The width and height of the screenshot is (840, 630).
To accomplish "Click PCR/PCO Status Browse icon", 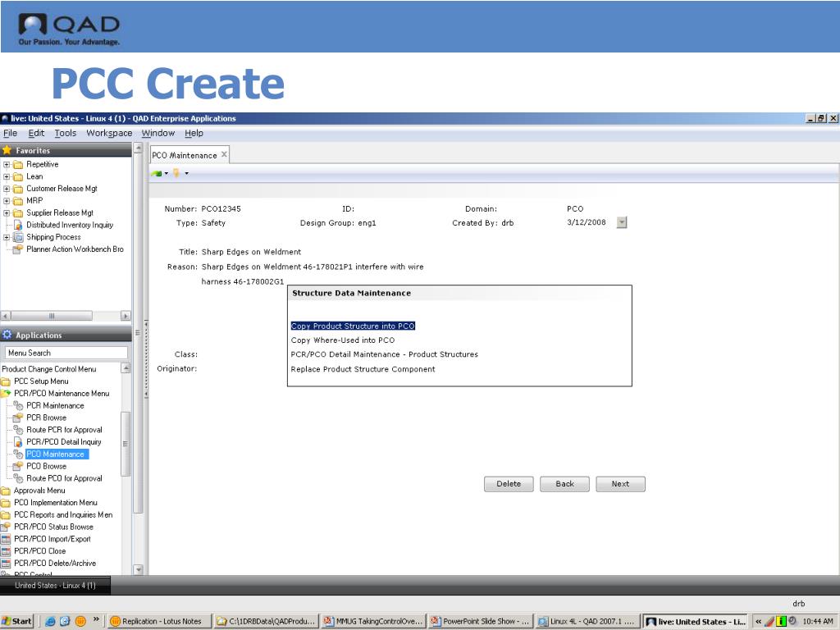I will coord(6,527).
